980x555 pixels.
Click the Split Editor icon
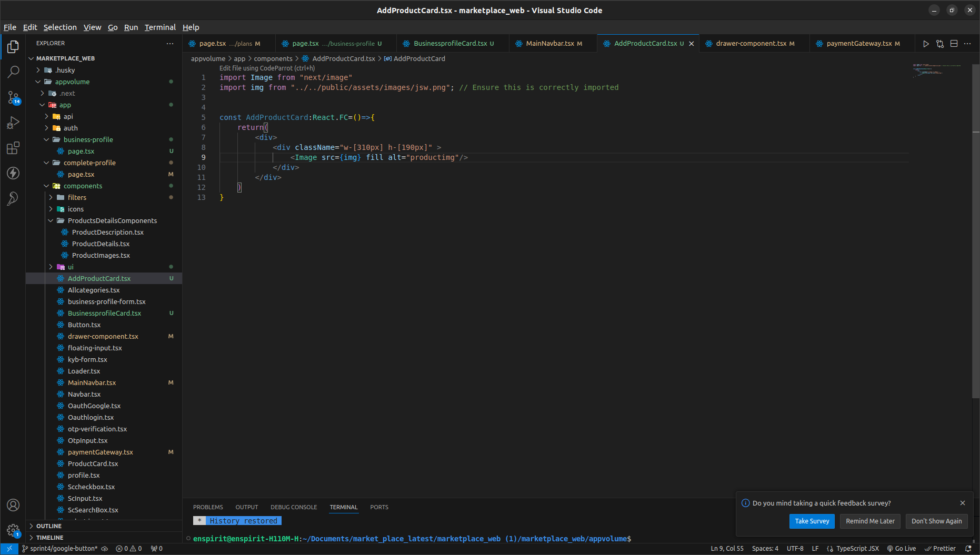coord(954,44)
